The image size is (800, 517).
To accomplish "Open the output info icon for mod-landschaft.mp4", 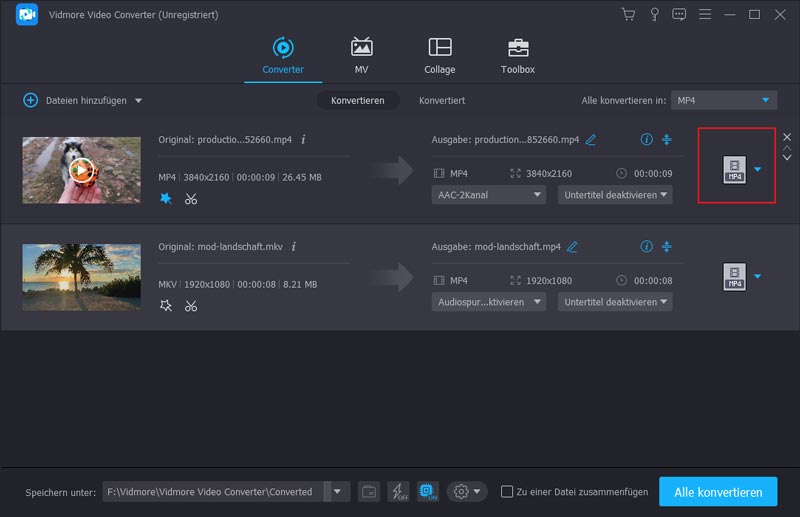I will click(646, 246).
